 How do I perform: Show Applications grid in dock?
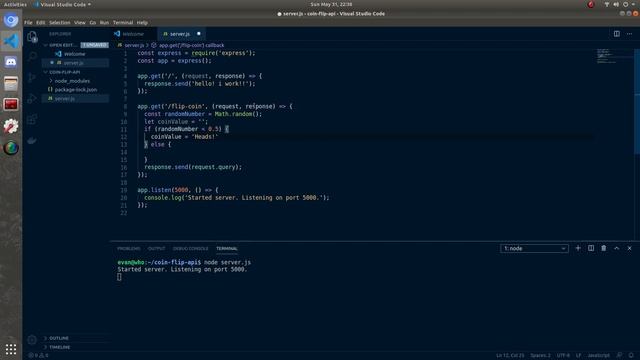(11, 349)
